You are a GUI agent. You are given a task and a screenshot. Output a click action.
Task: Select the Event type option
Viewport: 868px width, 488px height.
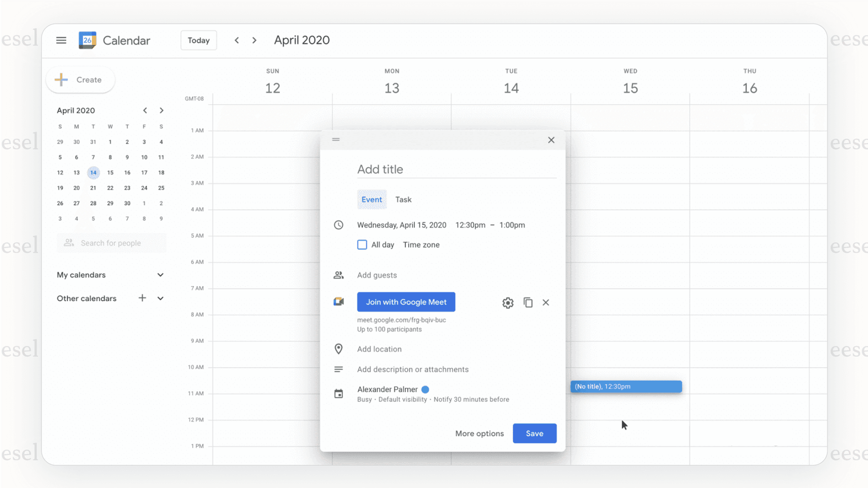point(371,199)
